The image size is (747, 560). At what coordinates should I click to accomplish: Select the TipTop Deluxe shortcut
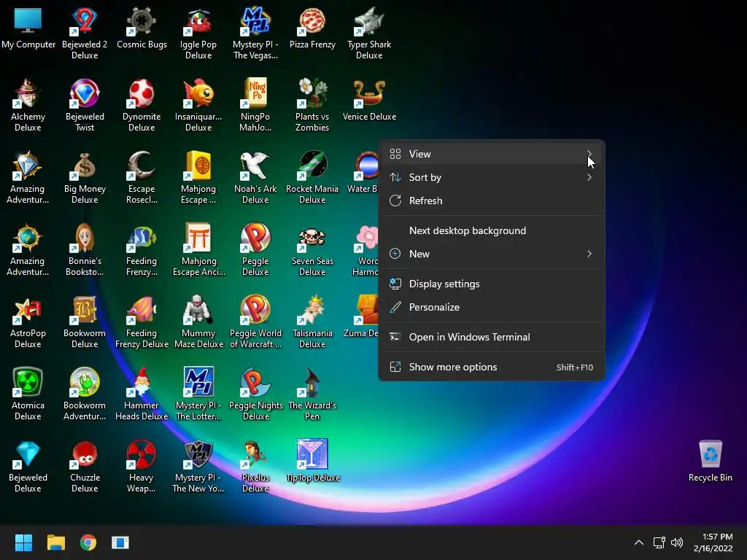[312, 461]
